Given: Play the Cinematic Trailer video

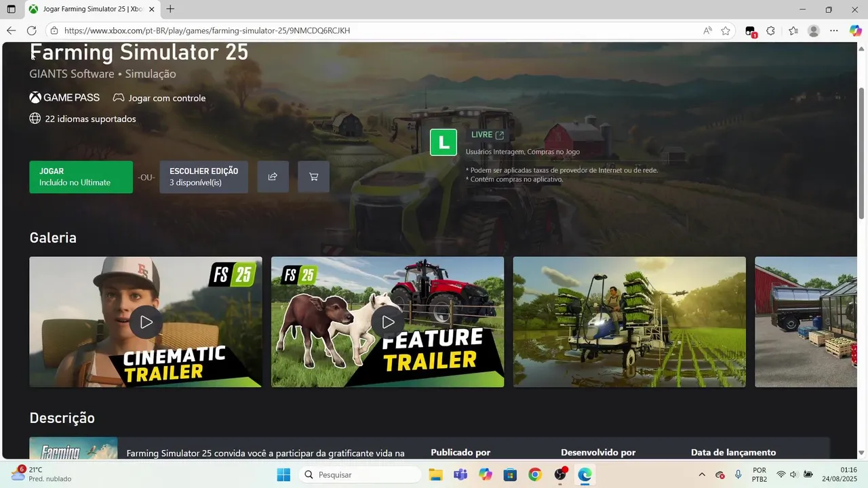Looking at the screenshot, I should (x=146, y=322).
